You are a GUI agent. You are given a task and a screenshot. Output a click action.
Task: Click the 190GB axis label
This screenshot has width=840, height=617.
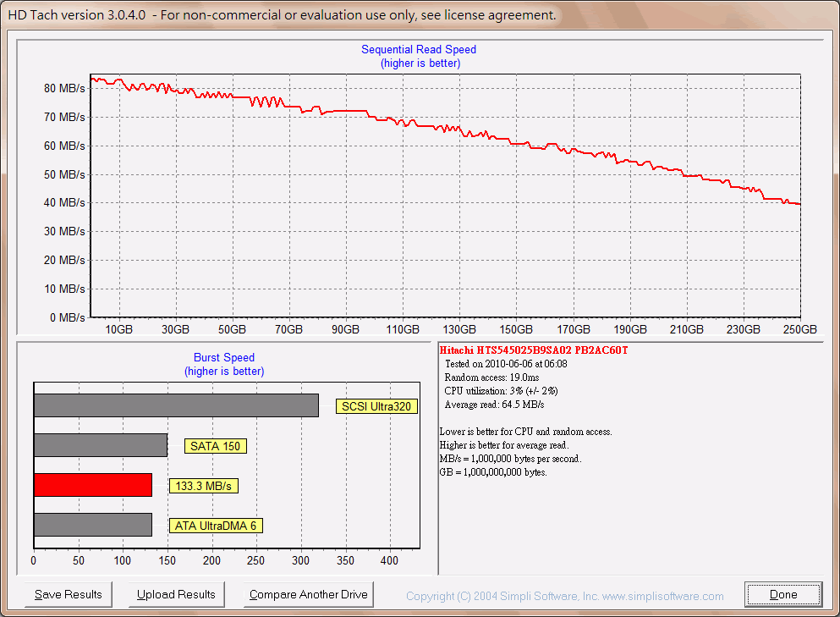click(x=630, y=329)
